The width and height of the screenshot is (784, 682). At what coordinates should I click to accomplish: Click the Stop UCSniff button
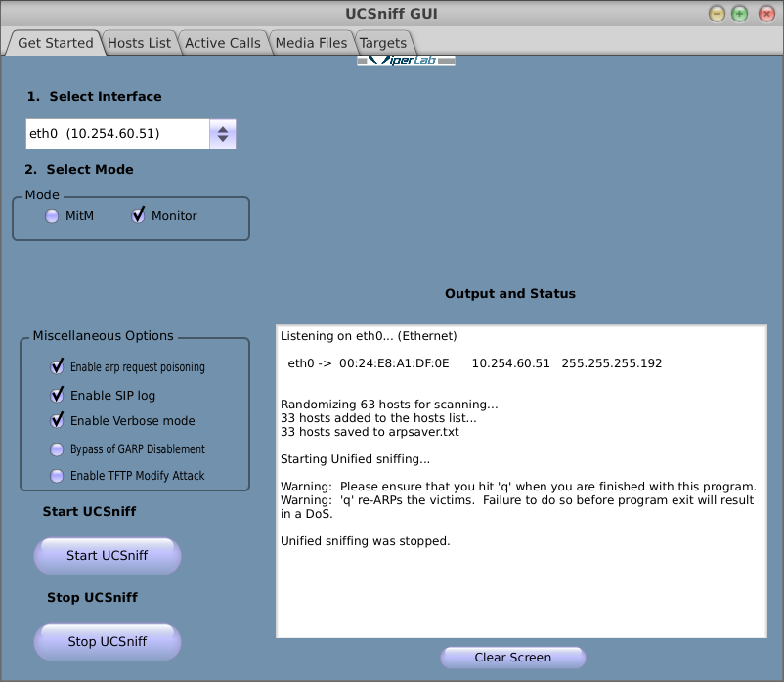pos(108,642)
